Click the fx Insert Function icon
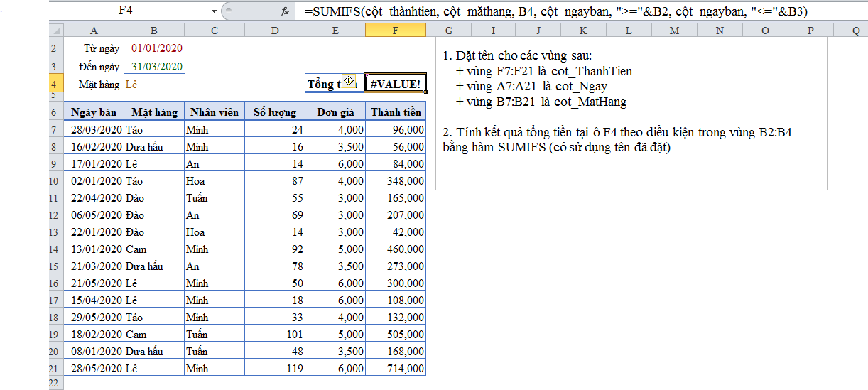Screen dimensions: 868x390 pyautogui.click(x=285, y=11)
